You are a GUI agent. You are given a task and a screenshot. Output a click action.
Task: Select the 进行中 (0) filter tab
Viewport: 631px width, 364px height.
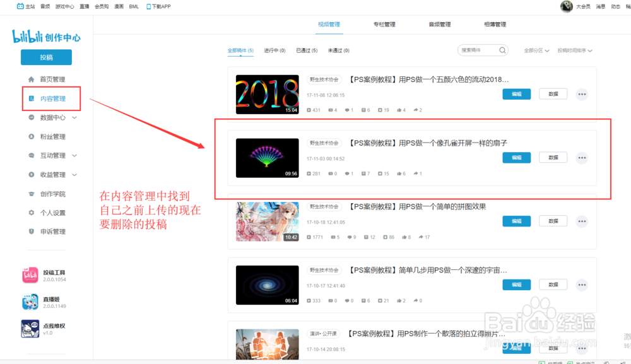coord(274,50)
